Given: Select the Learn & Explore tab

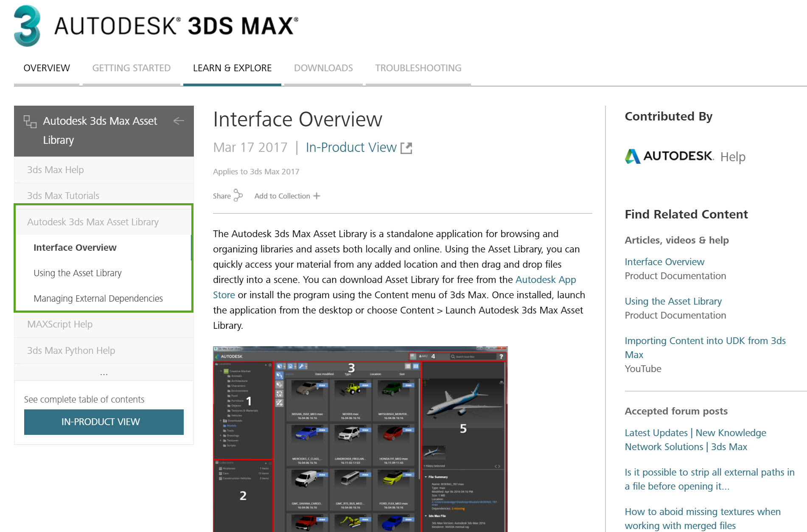Looking at the screenshot, I should pos(232,68).
